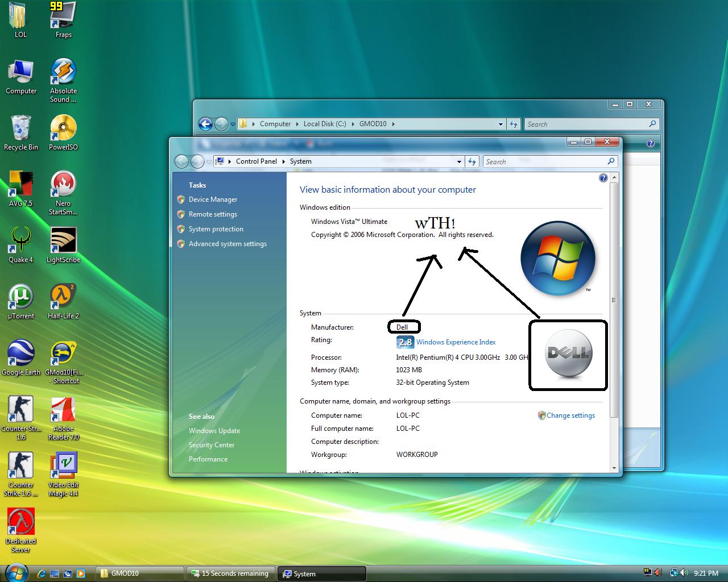The width and height of the screenshot is (728, 582).
Task: Expand the arrow between Control Panel and System
Action: tap(284, 161)
